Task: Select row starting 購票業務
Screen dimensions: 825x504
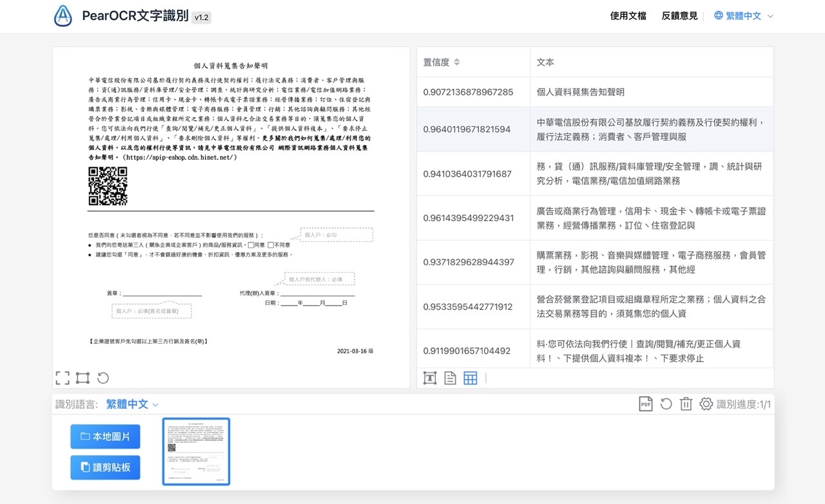Action: click(652, 262)
